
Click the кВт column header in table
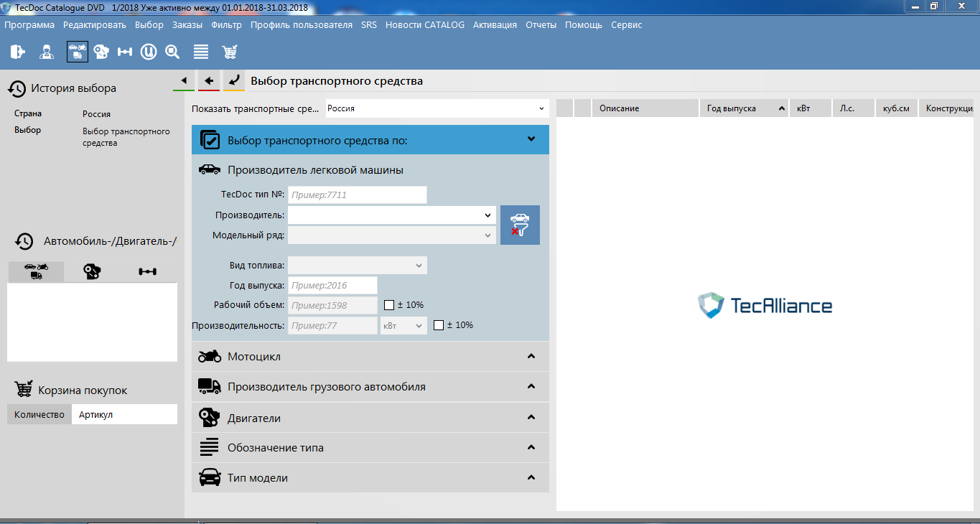(x=810, y=108)
